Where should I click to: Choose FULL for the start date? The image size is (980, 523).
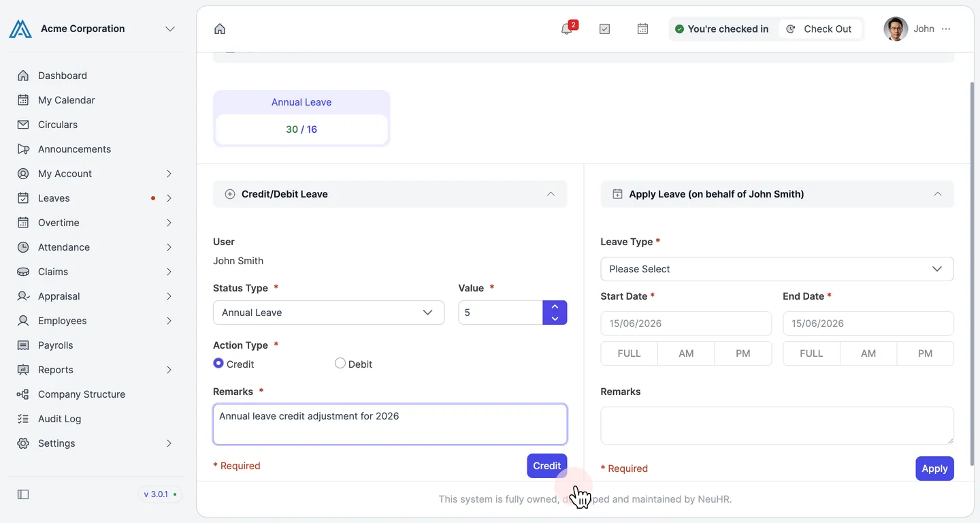[630, 353]
